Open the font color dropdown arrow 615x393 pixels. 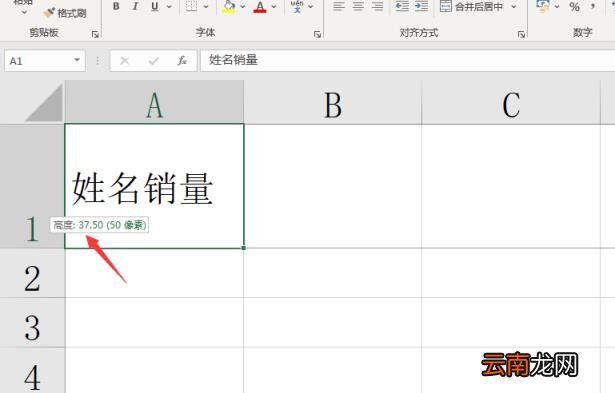click(x=274, y=6)
